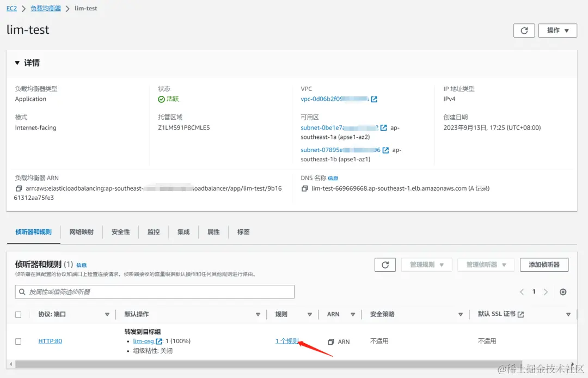Switch to 集成 tab
Viewport: 588px width, 378px height.
coord(184,232)
